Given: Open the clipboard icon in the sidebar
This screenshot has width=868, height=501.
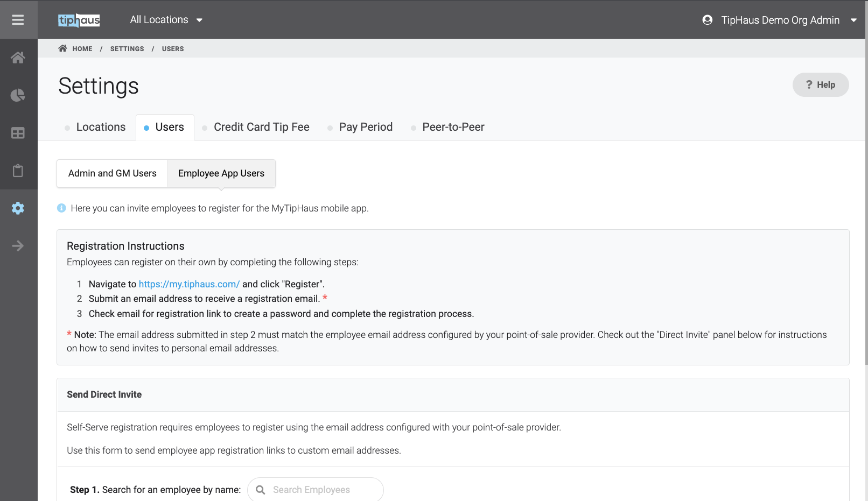Looking at the screenshot, I should [18, 171].
